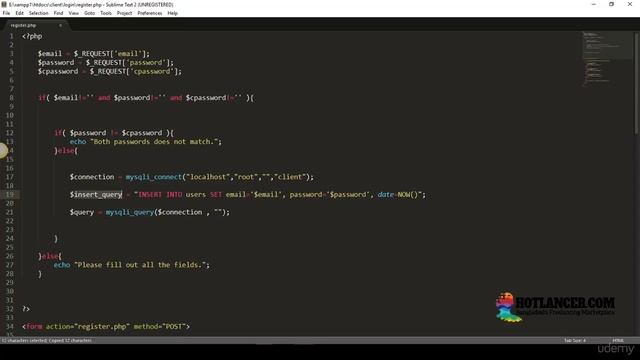The image size is (640, 360).
Task: Click the ?> closing PHP tag
Action: (26, 309)
